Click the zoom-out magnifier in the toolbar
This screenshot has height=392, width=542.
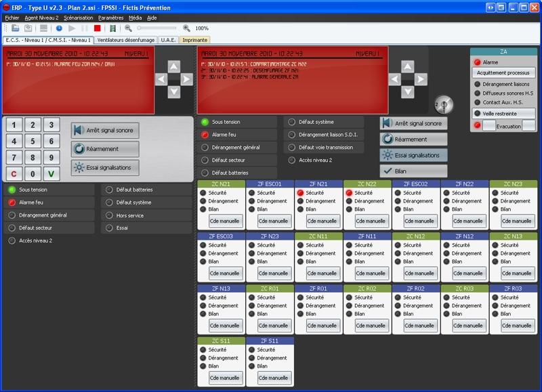click(128, 28)
